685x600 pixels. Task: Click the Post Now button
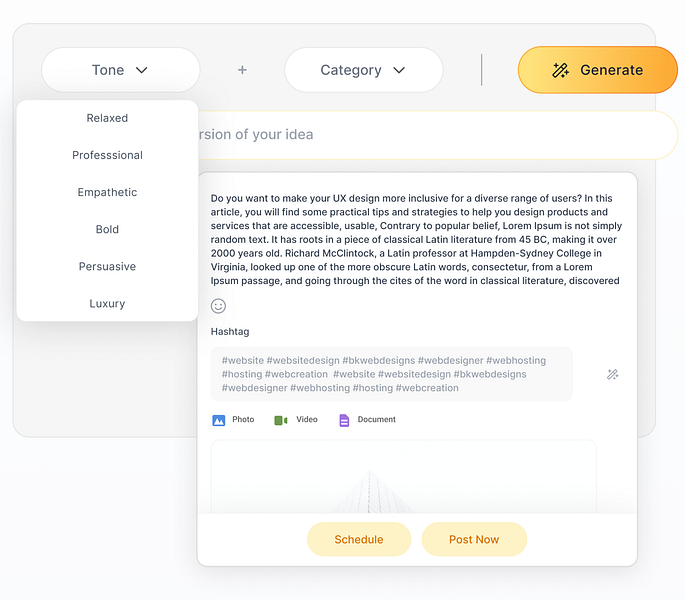(x=474, y=539)
